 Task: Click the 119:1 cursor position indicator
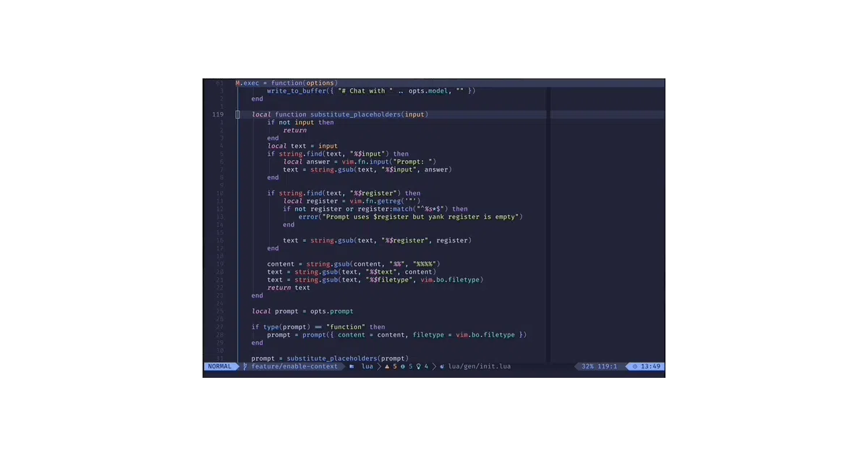(x=608, y=366)
